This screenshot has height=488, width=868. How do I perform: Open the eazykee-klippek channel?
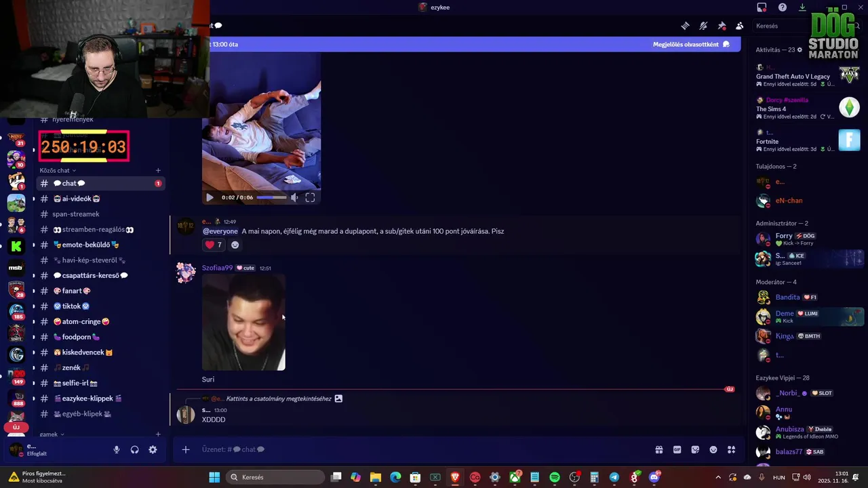pyautogui.click(x=100, y=399)
